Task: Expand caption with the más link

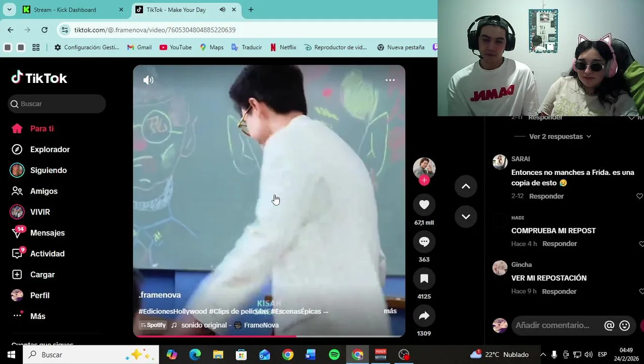Action: (x=390, y=311)
